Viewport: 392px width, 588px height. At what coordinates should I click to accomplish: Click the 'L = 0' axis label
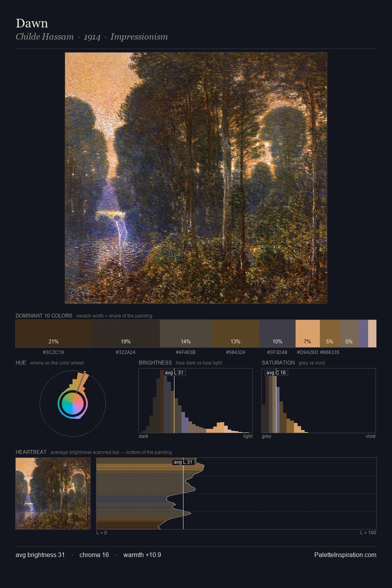tap(102, 533)
